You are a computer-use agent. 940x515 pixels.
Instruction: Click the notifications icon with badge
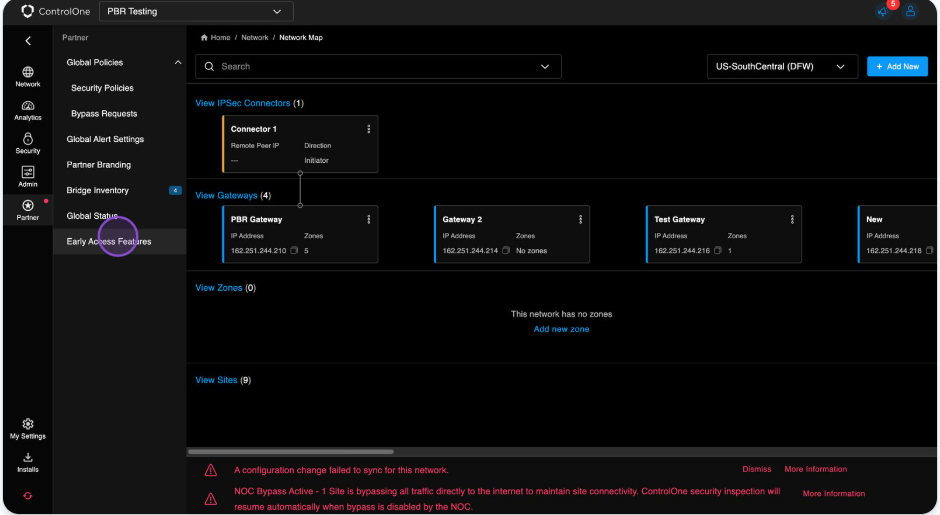pyautogui.click(x=883, y=11)
